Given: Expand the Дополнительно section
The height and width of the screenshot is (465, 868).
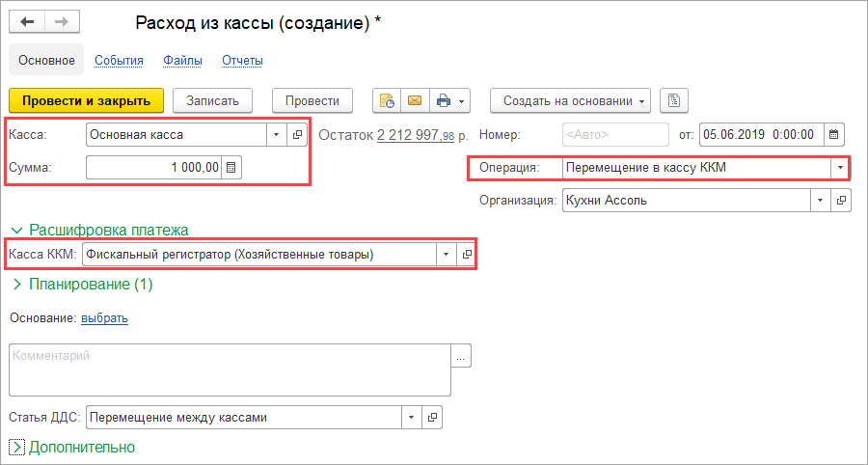Looking at the screenshot, I should (16, 448).
